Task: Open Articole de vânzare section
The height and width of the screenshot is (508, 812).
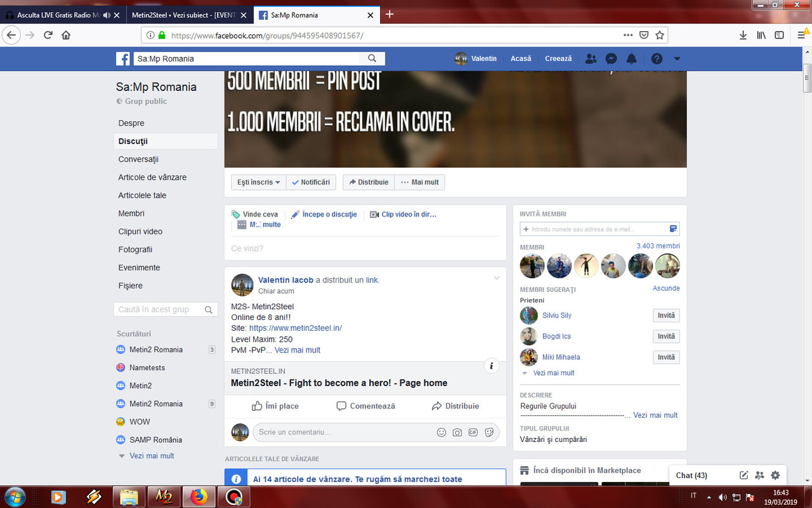Action: (152, 177)
